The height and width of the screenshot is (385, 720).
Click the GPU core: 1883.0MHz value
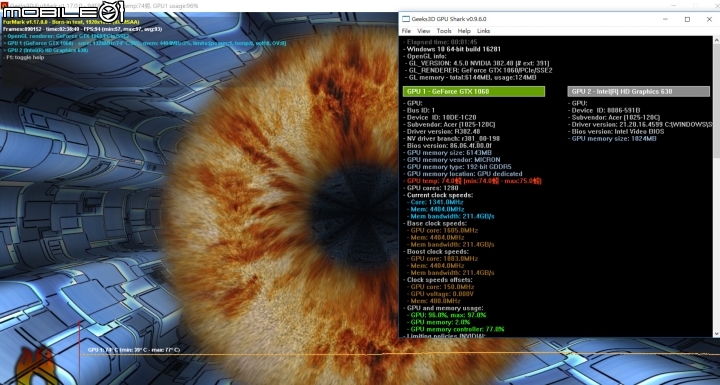[442, 259]
